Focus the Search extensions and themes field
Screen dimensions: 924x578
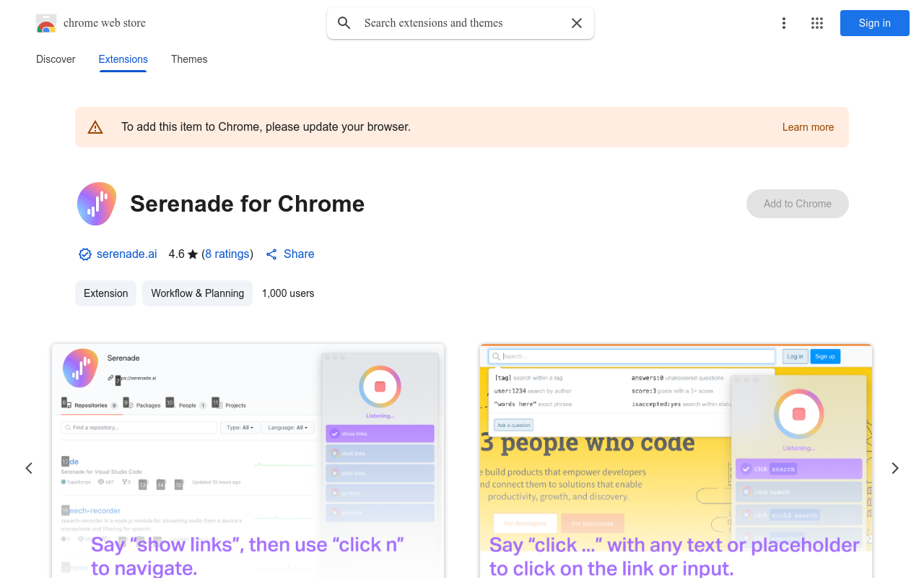[461, 23]
